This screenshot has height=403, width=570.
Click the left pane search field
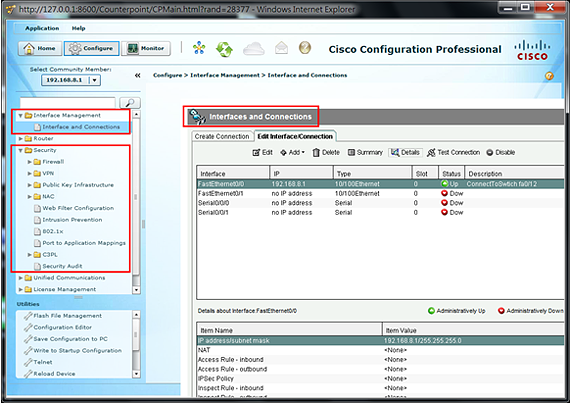(68, 103)
